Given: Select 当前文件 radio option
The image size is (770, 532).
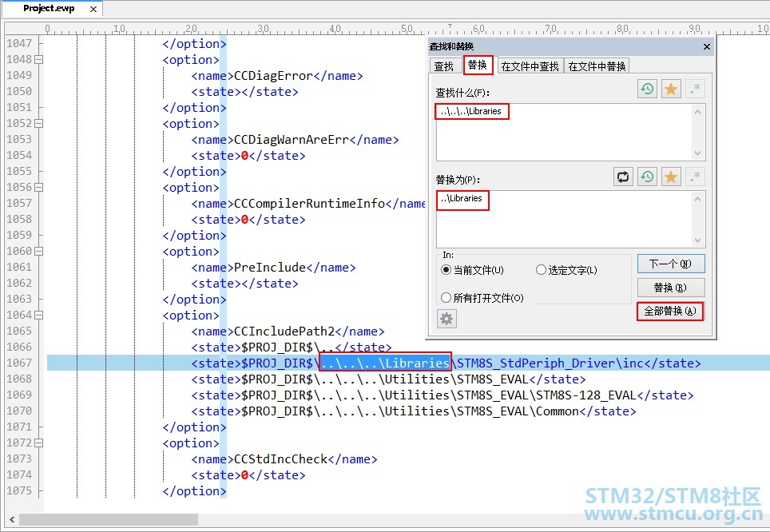Looking at the screenshot, I should tap(472, 270).
